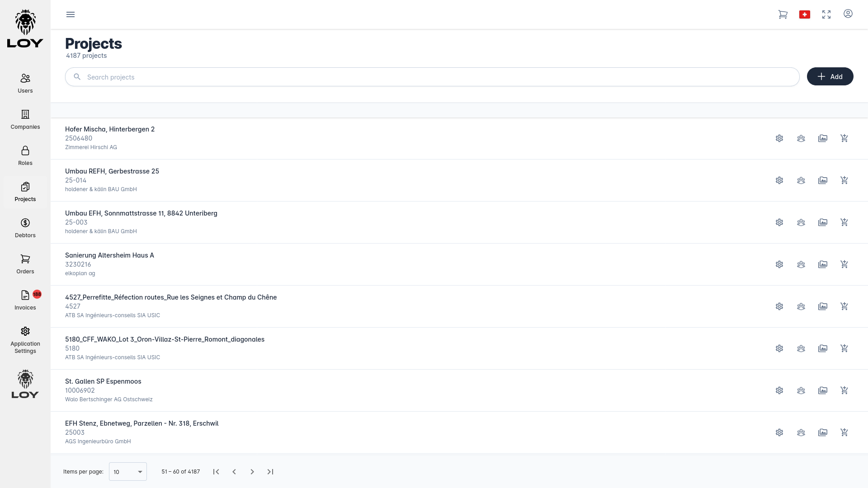Toggle fullscreen mode icon
This screenshot has width=868, height=488.
[x=826, y=14]
